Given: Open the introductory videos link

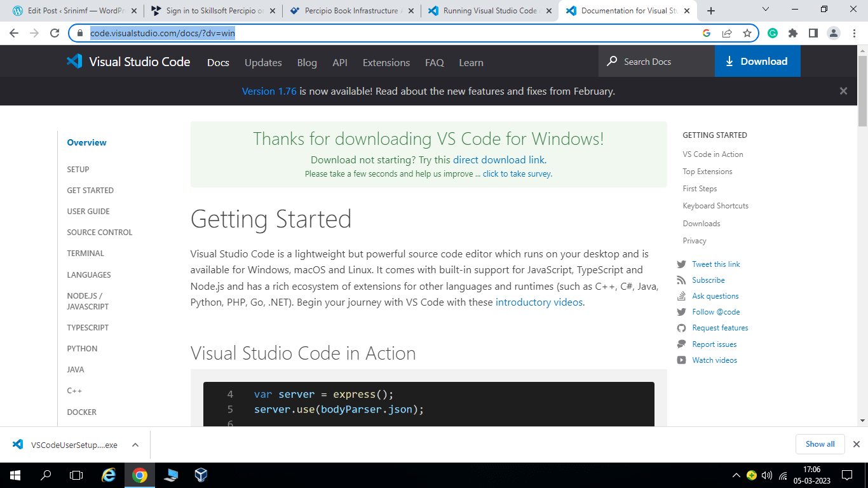Looking at the screenshot, I should [x=539, y=302].
